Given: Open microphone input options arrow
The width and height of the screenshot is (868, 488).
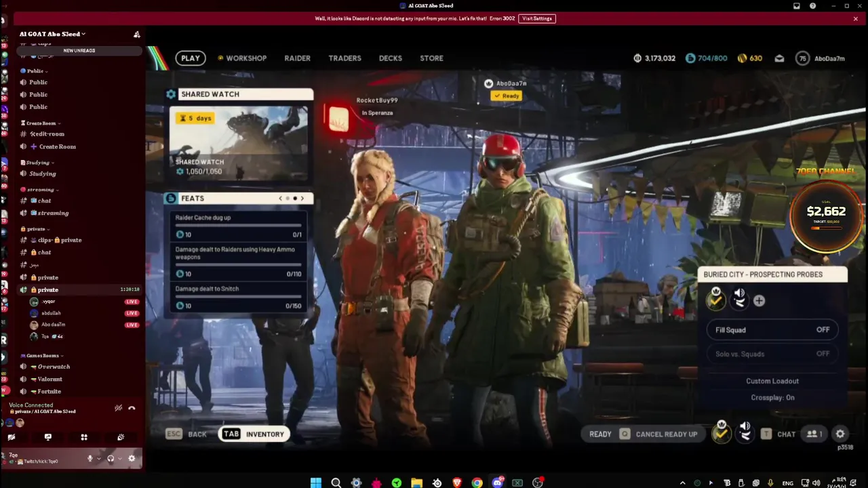Looking at the screenshot, I should coord(98,459).
